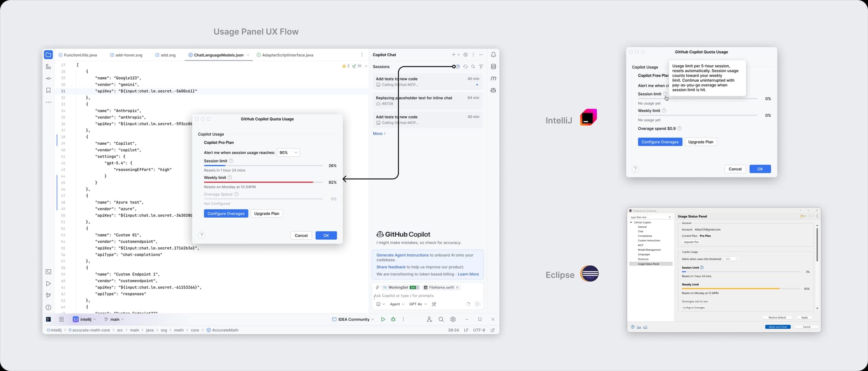Open the tools configuration icon in chat input
The image size is (868, 371).
pyautogui.click(x=434, y=304)
